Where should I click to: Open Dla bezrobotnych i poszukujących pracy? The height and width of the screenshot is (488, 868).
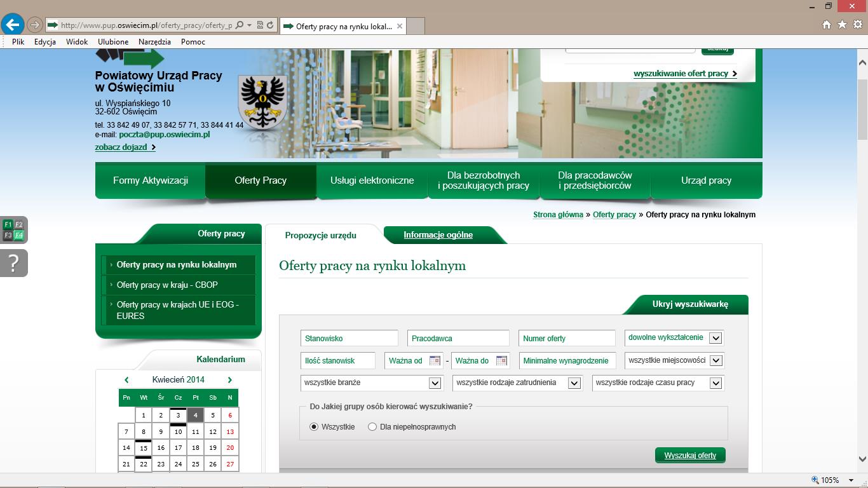tap(484, 180)
